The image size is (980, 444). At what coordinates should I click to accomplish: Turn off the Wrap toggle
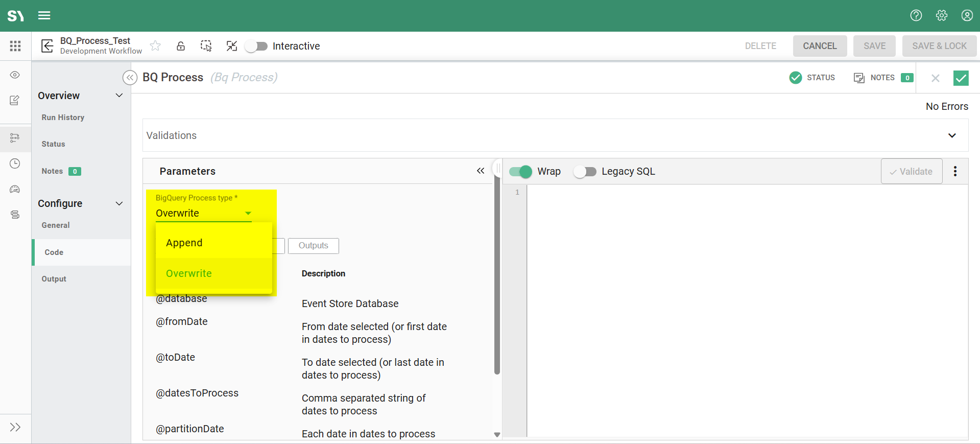(x=520, y=172)
